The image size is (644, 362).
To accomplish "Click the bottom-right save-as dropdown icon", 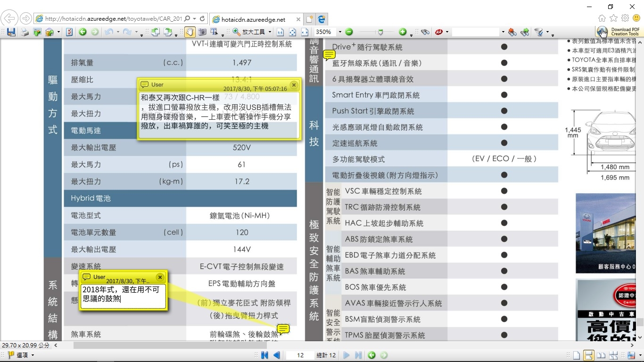I will 632,355.
